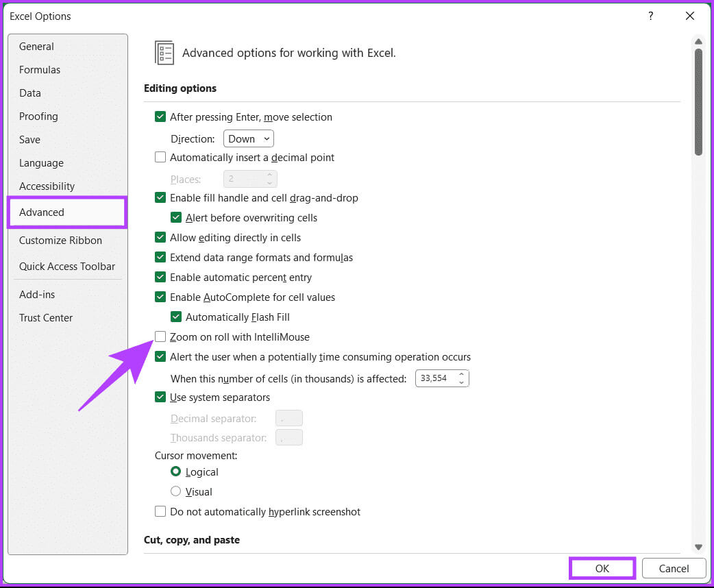Click the Advanced options page icon

(164, 53)
